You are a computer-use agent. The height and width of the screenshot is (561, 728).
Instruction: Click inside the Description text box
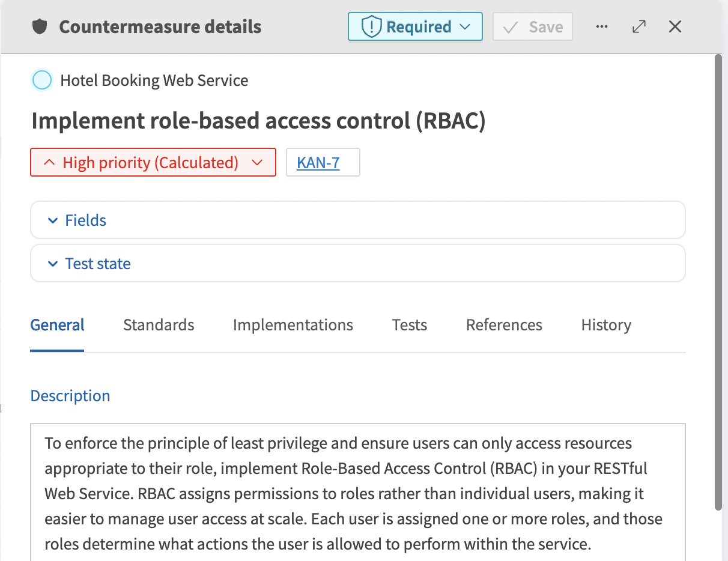tap(357, 493)
